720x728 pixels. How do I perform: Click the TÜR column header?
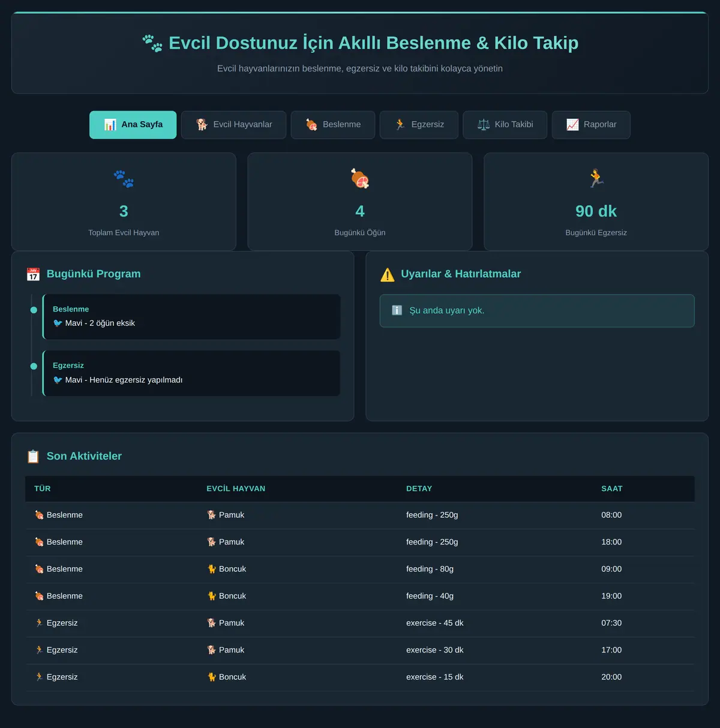point(43,489)
